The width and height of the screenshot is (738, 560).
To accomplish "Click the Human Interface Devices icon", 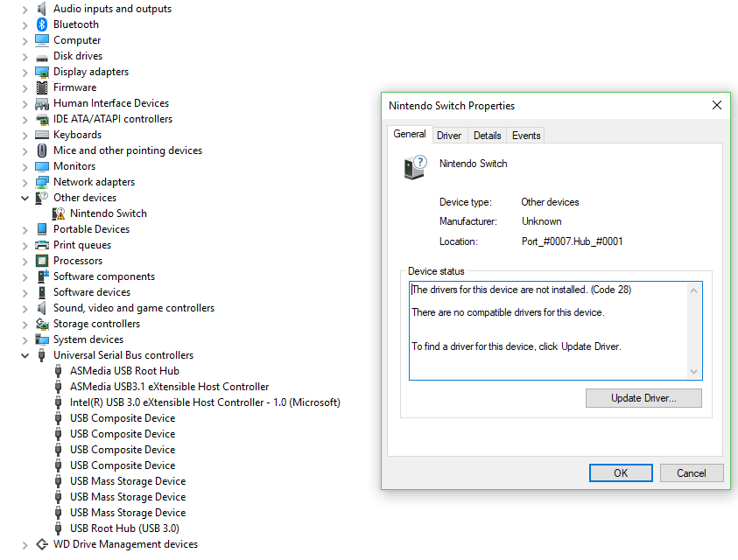I will point(42,103).
